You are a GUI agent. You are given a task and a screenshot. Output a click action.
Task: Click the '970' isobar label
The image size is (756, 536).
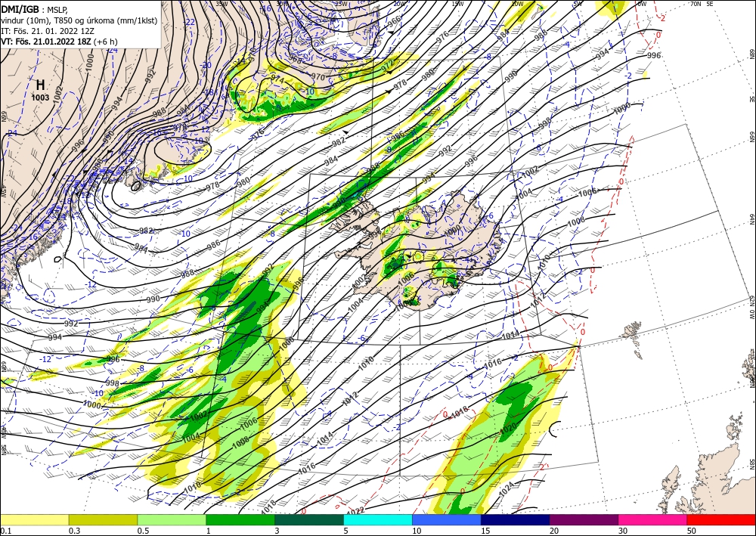pyautogui.click(x=318, y=76)
